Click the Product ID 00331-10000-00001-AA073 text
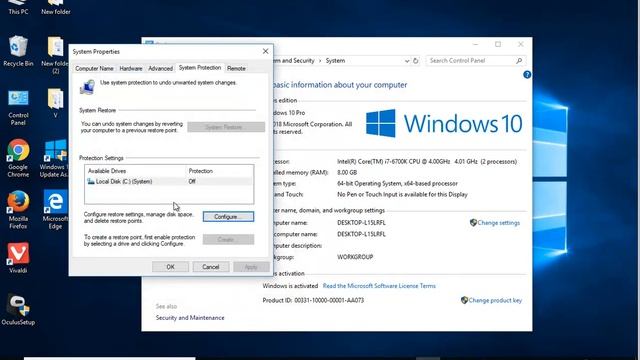Screen dimensions: 640x360 pos(313,300)
